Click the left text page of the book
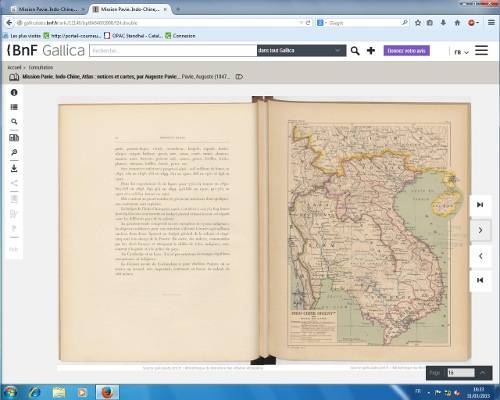Image resolution: width=500 pixels, height=400 pixels. [x=158, y=232]
